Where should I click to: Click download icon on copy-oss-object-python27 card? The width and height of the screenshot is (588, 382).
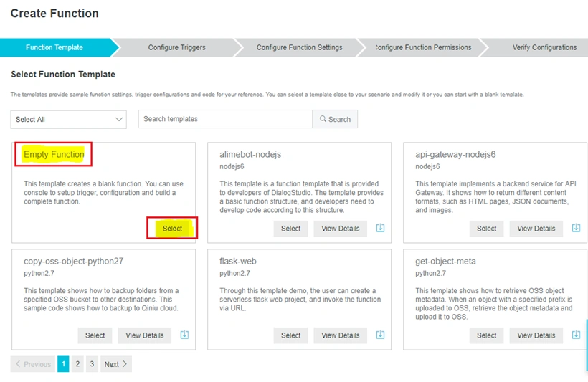[x=184, y=335]
